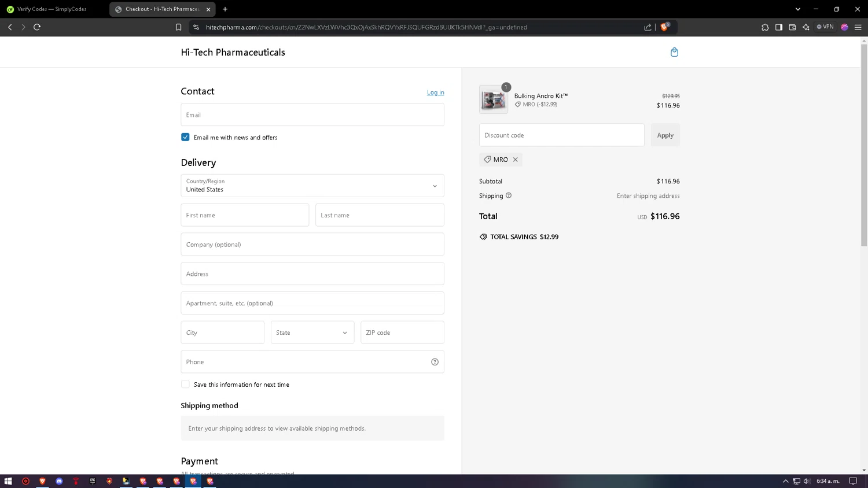Open the red joystick app in taskbar
This screenshot has height=488, width=868.
(x=76, y=481)
